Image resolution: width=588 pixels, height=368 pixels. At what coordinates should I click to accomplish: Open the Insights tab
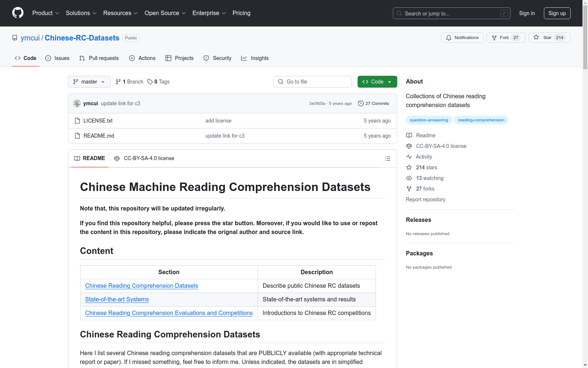255,58
